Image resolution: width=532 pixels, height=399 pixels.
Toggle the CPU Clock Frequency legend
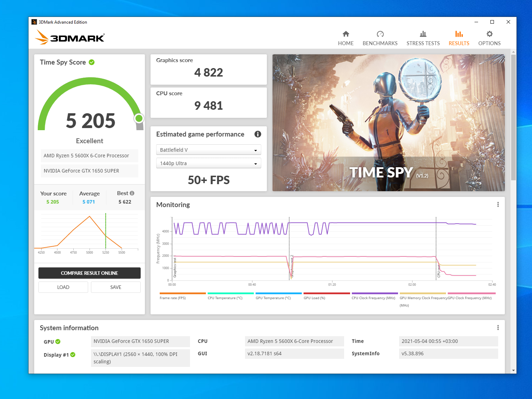[375, 296]
